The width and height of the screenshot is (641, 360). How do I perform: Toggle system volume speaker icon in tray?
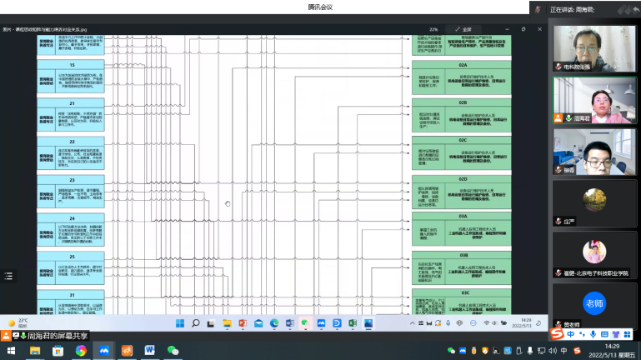(x=553, y=351)
